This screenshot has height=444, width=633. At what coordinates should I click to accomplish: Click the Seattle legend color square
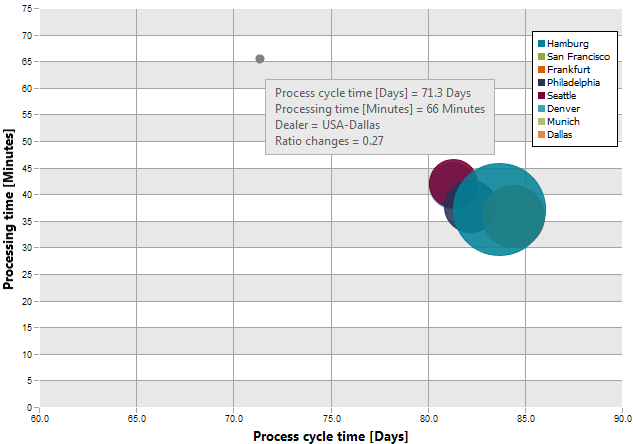coord(541,96)
